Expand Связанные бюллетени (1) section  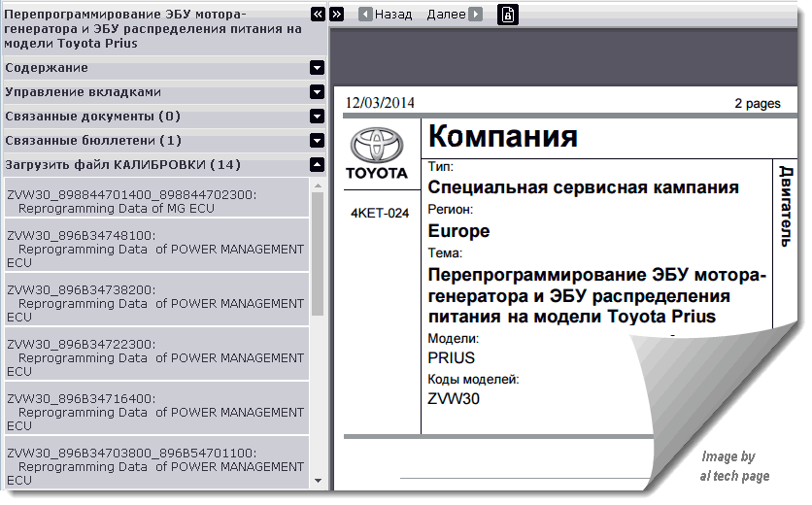point(317,141)
